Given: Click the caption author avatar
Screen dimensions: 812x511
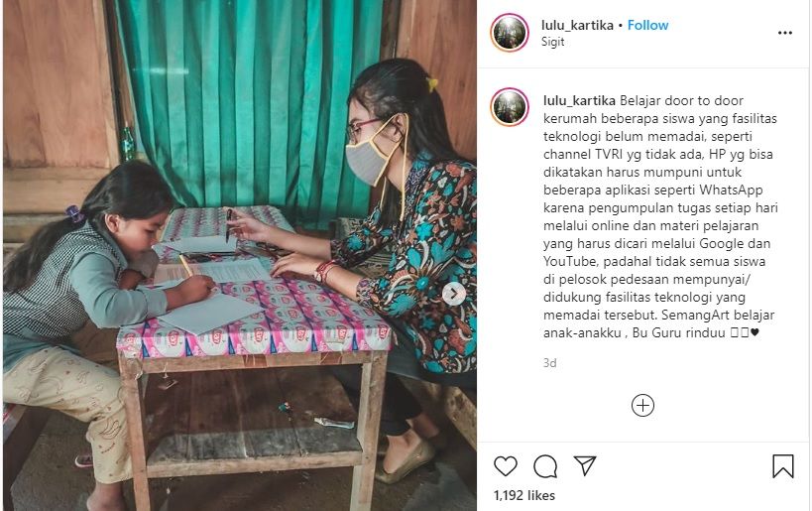Looking at the screenshot, I should point(510,107).
